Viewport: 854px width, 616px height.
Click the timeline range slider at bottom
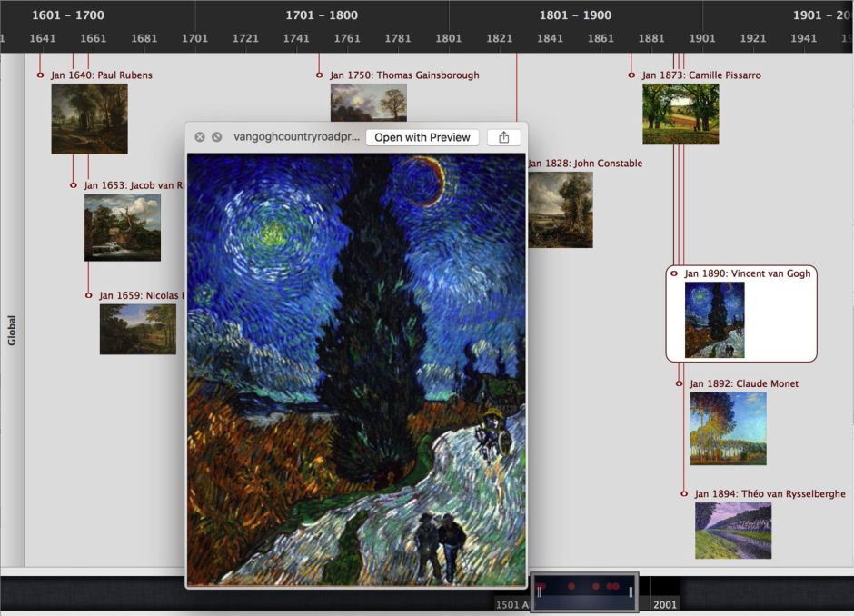pos(584,591)
